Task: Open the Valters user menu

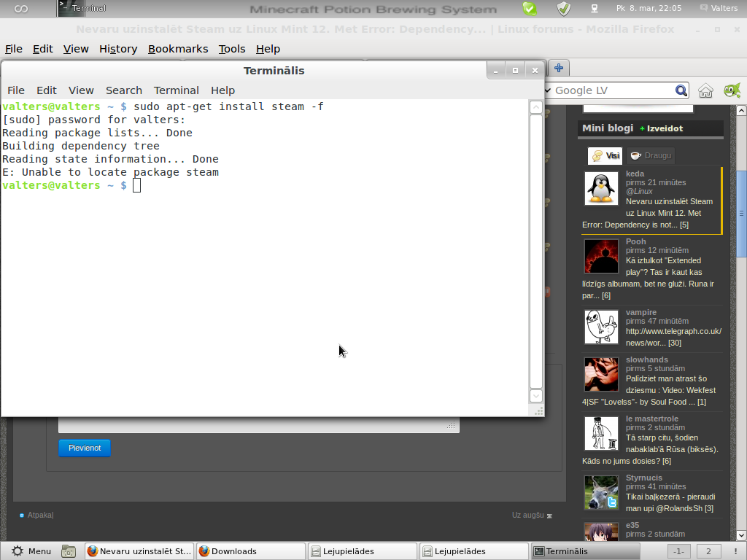Action: click(x=719, y=8)
